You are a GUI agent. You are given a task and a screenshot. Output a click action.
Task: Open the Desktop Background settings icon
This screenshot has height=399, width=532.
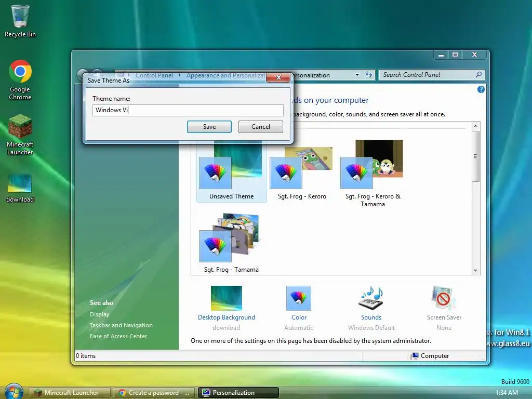[227, 298]
